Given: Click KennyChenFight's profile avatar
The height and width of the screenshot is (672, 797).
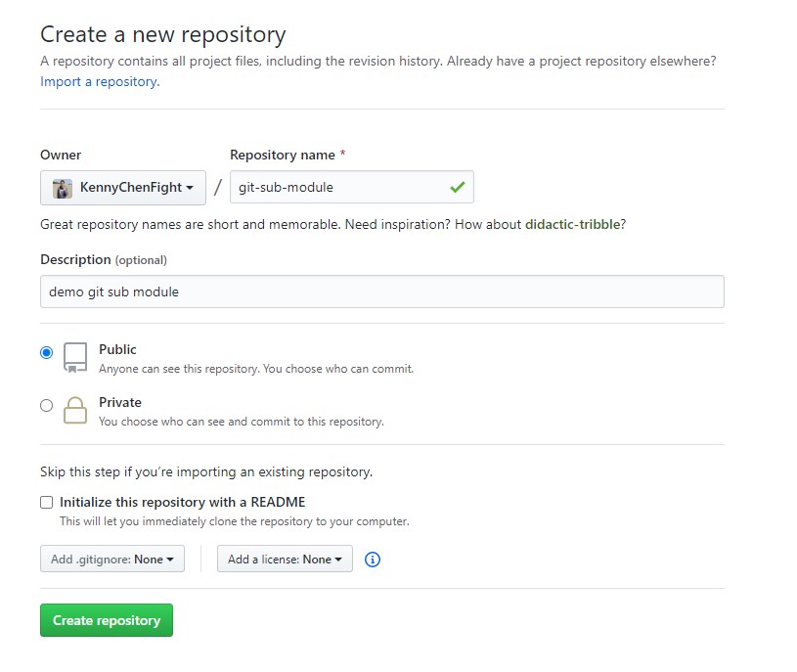Looking at the screenshot, I should click(x=61, y=187).
